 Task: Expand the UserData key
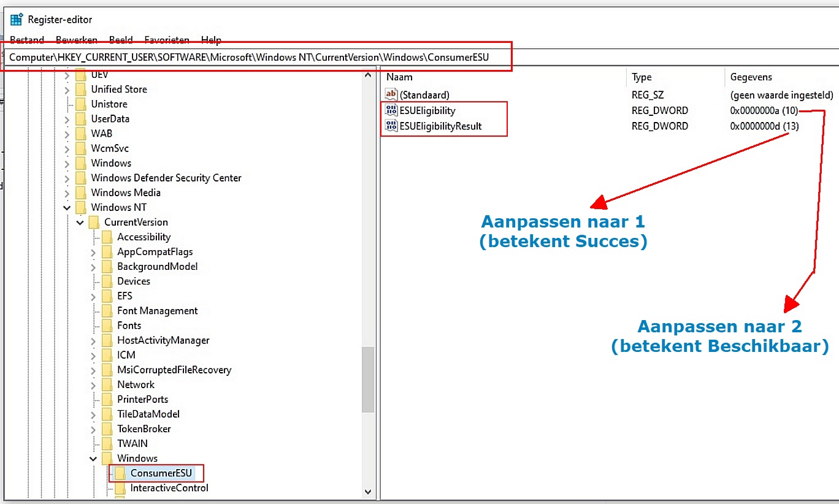point(67,119)
